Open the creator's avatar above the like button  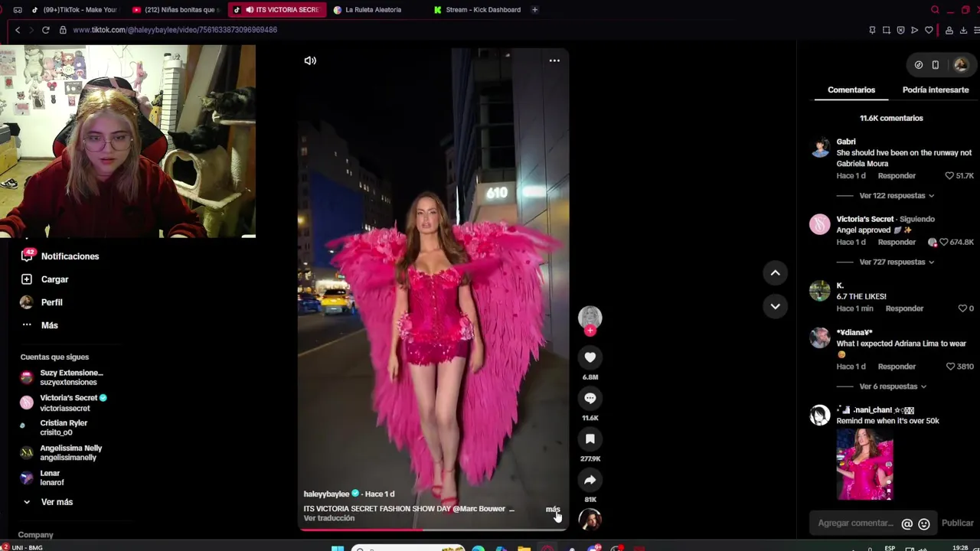click(590, 317)
